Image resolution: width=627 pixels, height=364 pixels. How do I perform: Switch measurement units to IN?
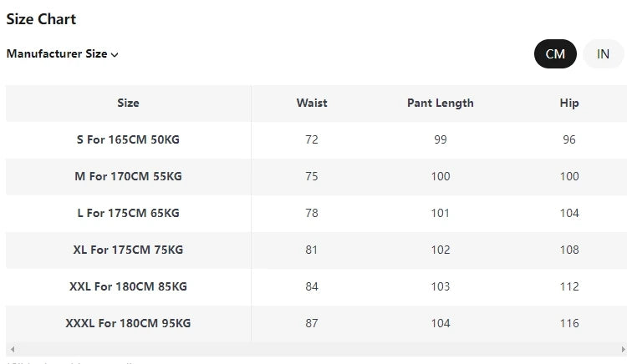tap(603, 54)
